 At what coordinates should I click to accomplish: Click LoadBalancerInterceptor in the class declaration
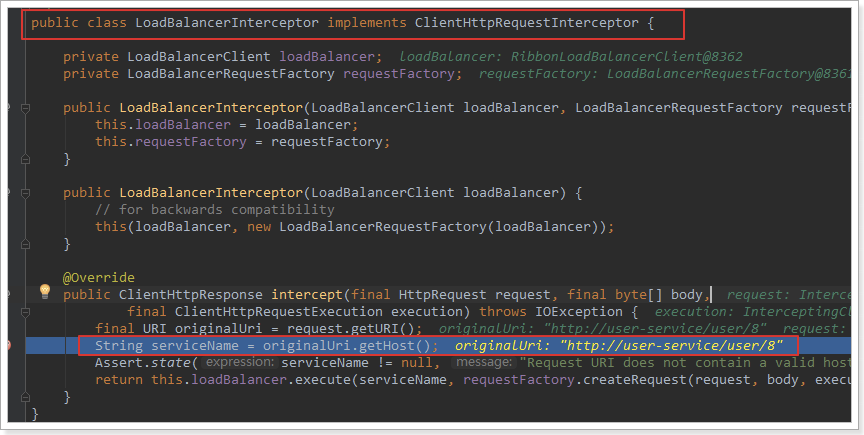(226, 23)
